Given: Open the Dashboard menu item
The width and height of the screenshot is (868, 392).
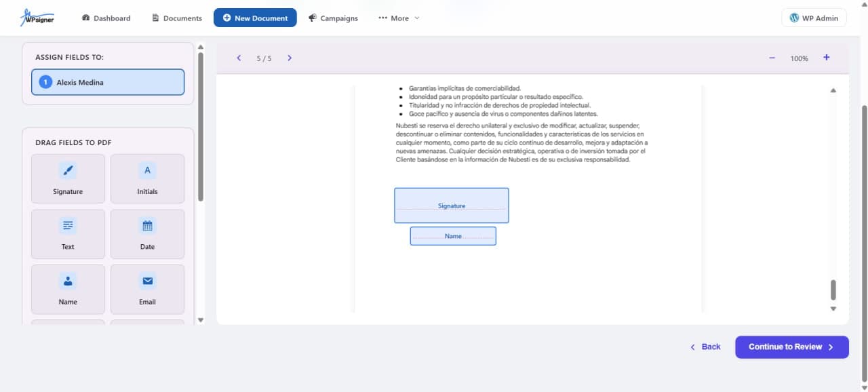Looking at the screenshot, I should tap(106, 18).
